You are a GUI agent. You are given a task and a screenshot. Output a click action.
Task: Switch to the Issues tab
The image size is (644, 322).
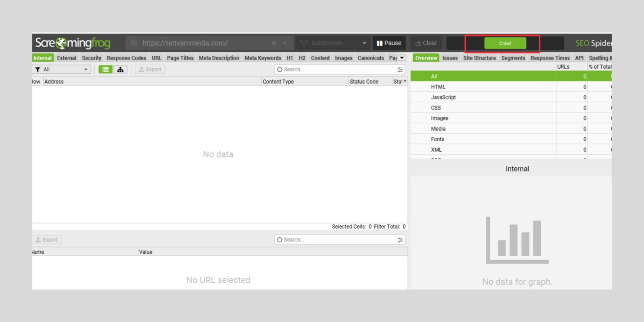point(450,58)
